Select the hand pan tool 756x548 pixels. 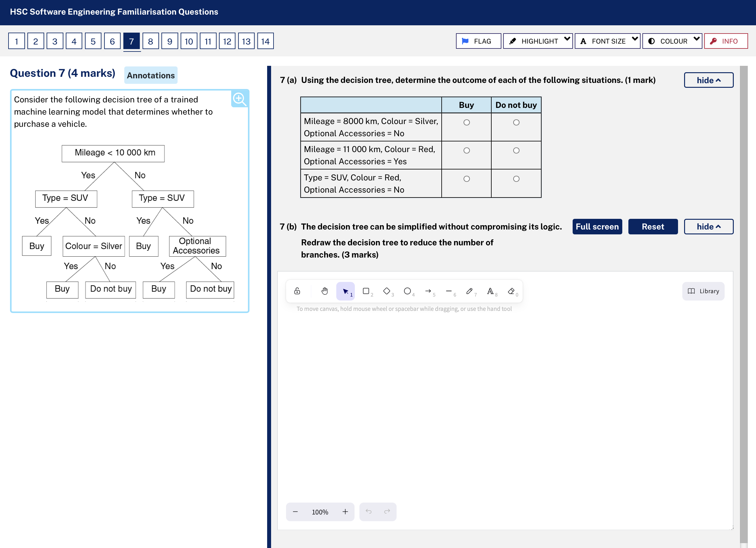pyautogui.click(x=324, y=291)
